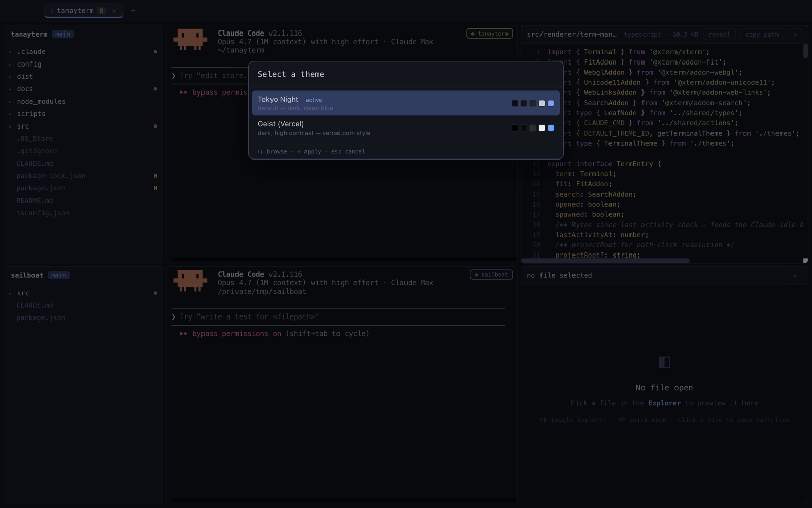Close the term-man file preview panel
This screenshot has height=508, width=812.
point(795,35)
